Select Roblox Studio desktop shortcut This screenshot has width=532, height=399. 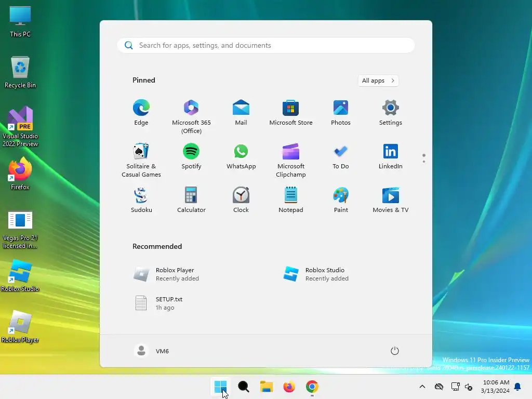tap(20, 275)
